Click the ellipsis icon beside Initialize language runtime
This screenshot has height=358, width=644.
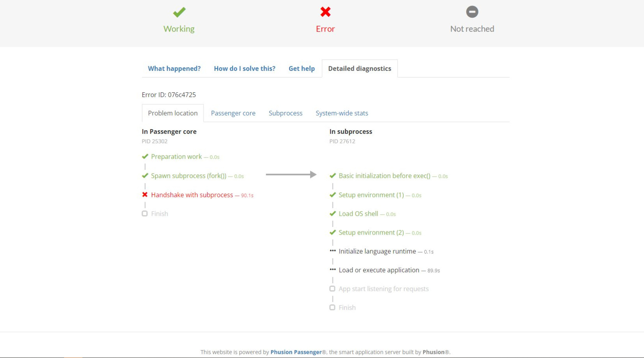pyautogui.click(x=333, y=251)
